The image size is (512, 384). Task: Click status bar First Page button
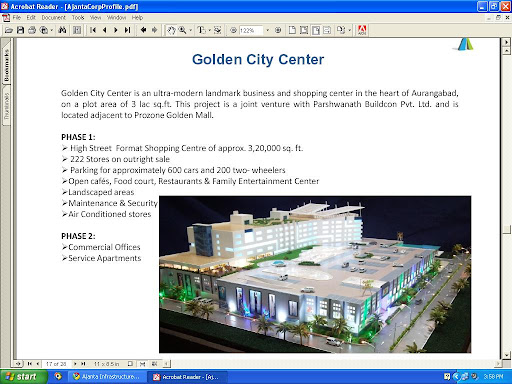pyautogui.click(x=30, y=364)
